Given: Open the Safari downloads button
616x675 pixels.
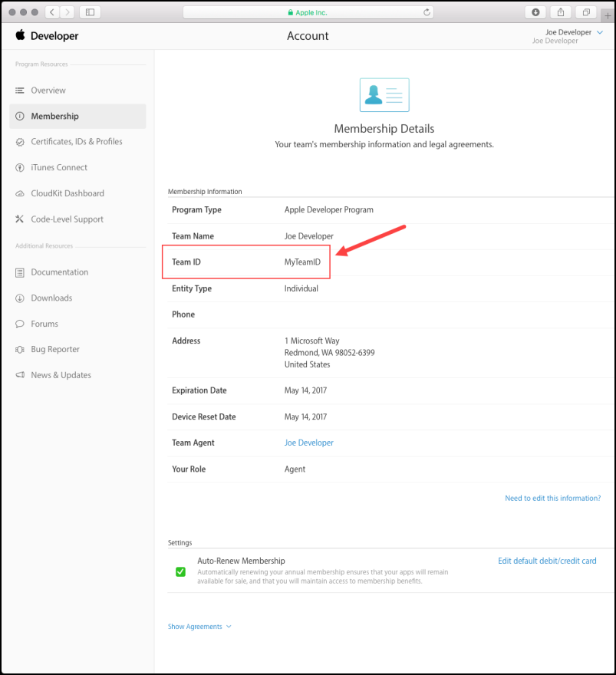Looking at the screenshot, I should tap(535, 12).
